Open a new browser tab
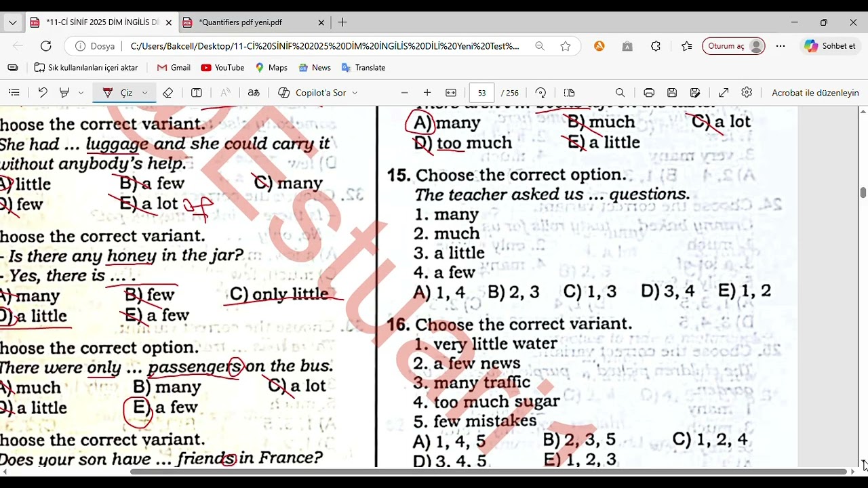 click(x=342, y=22)
